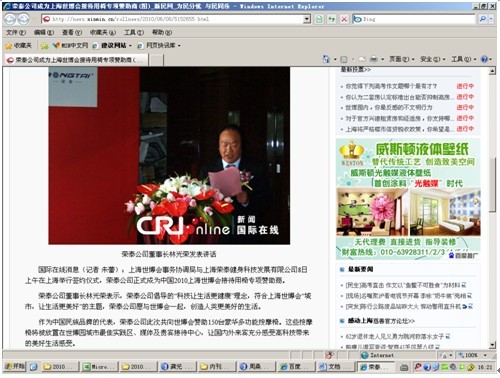
Task: Click the red Stop loading icon
Action: [344, 19]
